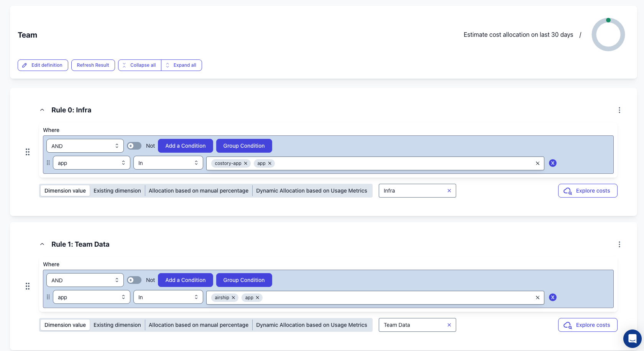The width and height of the screenshot is (644, 351).
Task: Explore costs for Rule 0: Infra
Action: coord(588,191)
